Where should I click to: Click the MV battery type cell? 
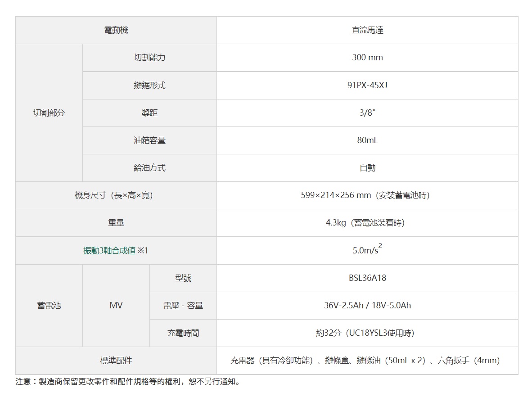[116, 306]
